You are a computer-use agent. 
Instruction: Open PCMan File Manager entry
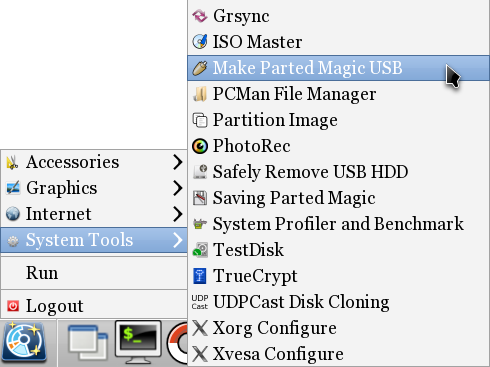(x=338, y=94)
